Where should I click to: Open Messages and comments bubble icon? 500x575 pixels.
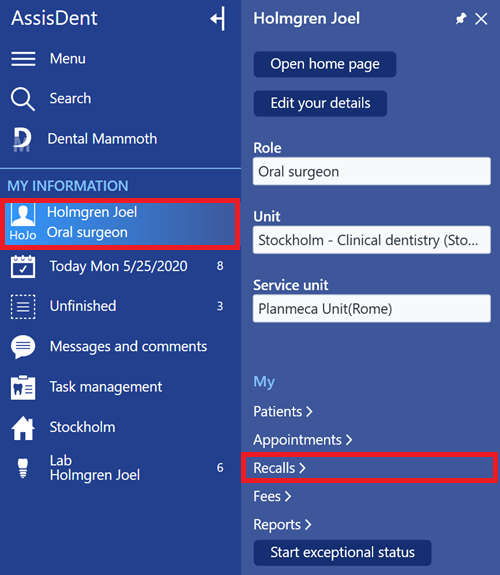point(23,347)
